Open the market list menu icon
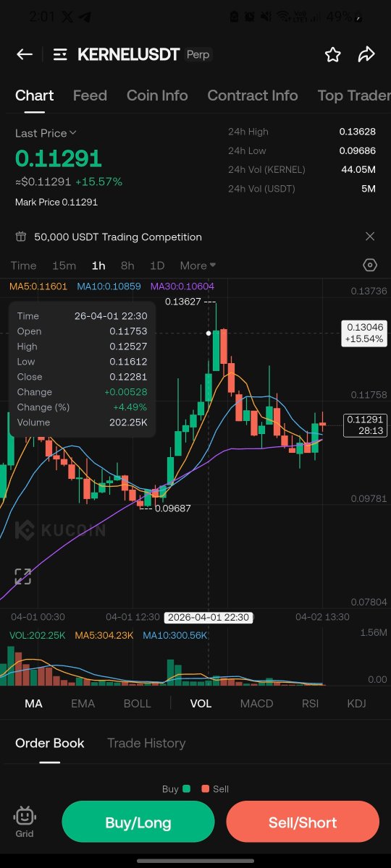 tap(60, 54)
